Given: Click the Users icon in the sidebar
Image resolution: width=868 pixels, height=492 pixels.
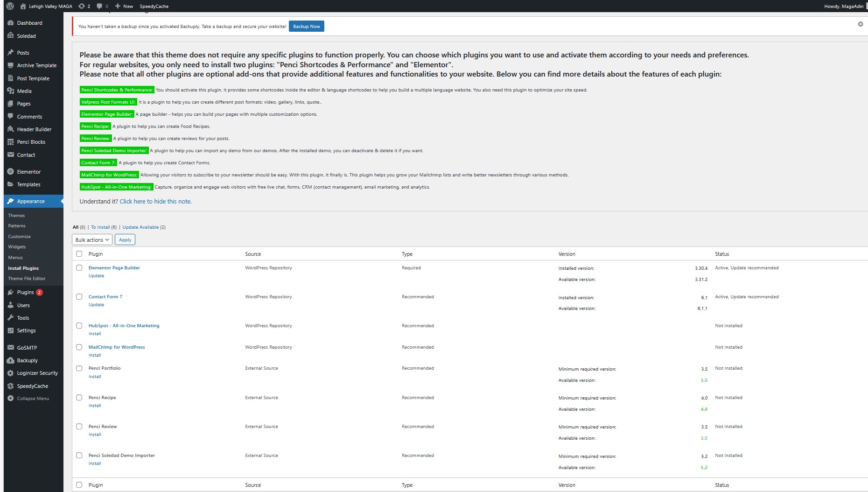Looking at the screenshot, I should pyautogui.click(x=11, y=305).
